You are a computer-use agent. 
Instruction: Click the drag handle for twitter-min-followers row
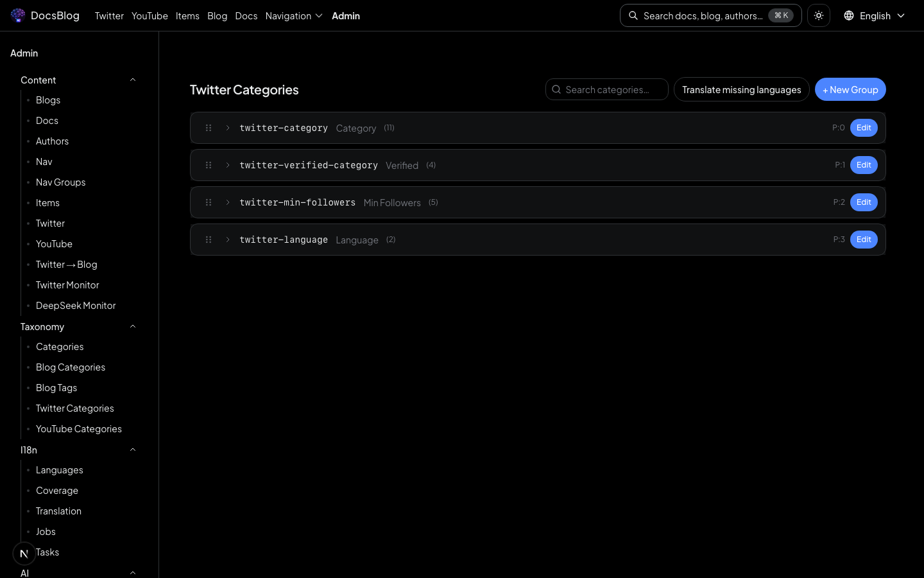pyautogui.click(x=209, y=202)
